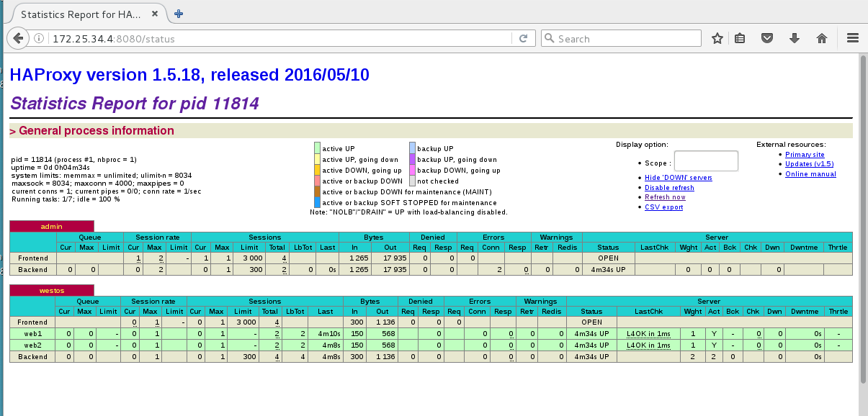868x416 pixels.
Task: Click the uptime = 0d 0h04m34s text
Action: click(50, 167)
